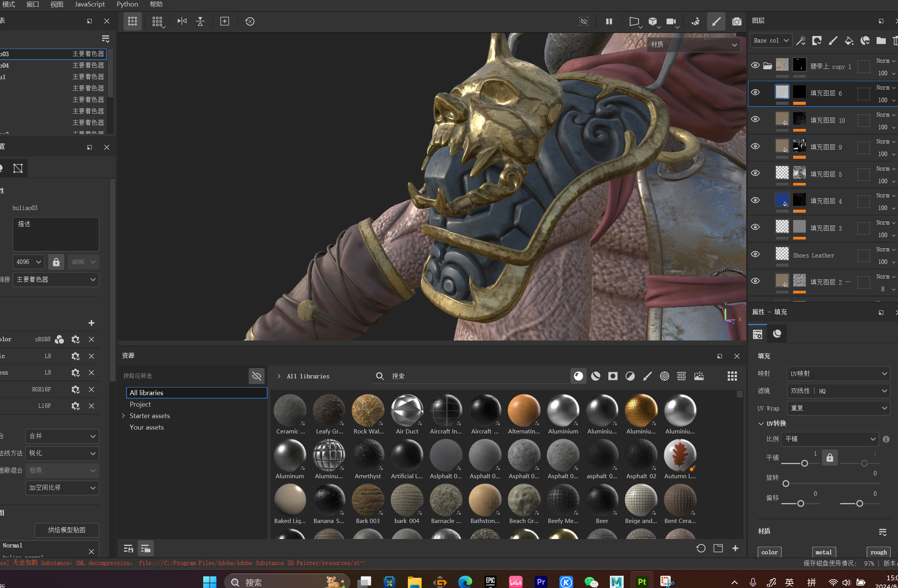Toggle the hidden-path filter eye icon

pos(256,376)
